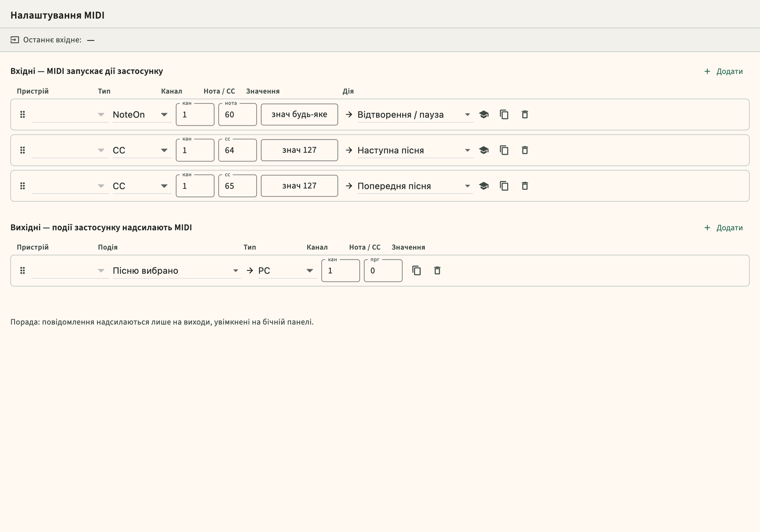Open the PC output type dropdown

click(287, 271)
